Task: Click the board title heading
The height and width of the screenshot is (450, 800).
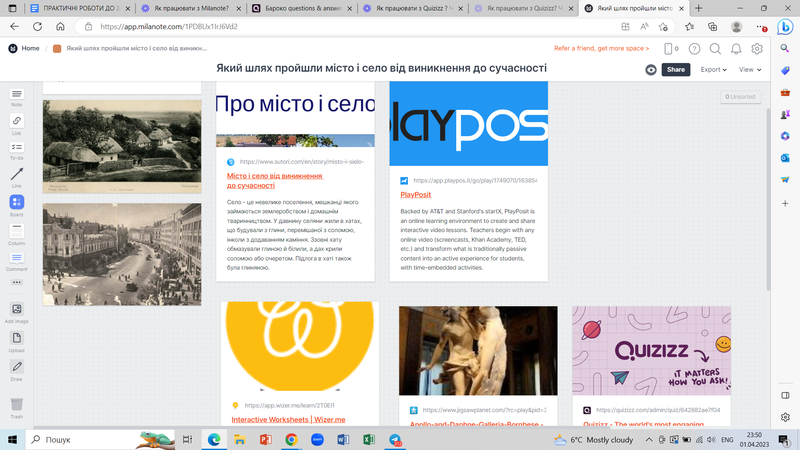Action: (x=381, y=68)
